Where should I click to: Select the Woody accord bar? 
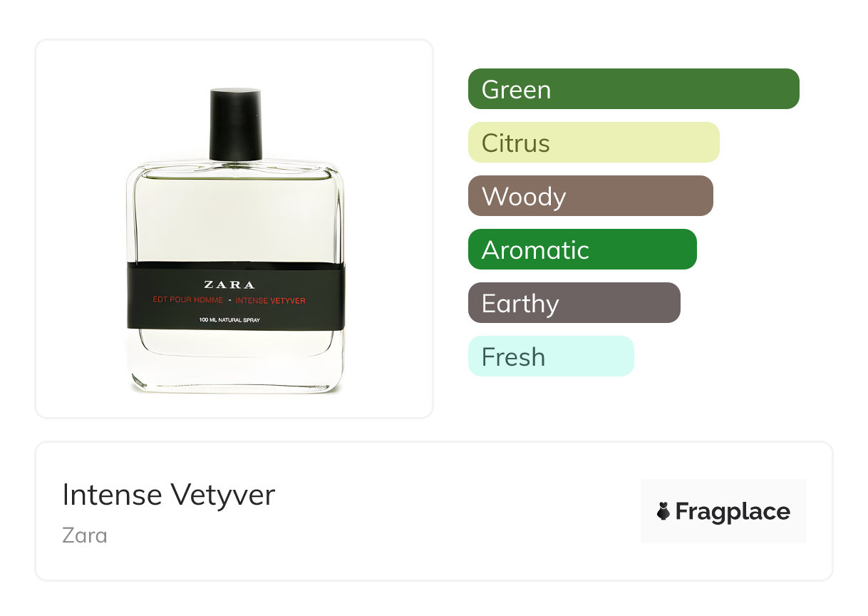pyautogui.click(x=591, y=196)
